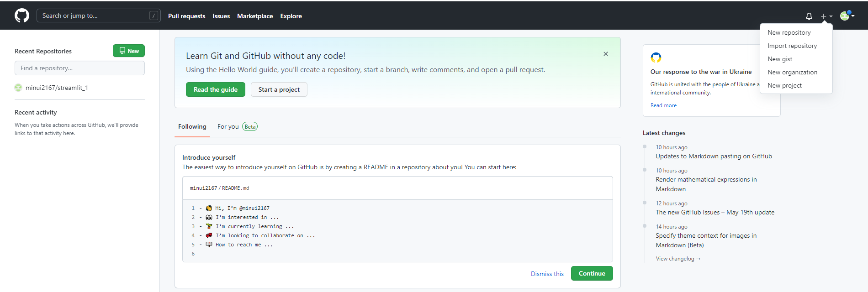Open 'The new GitHub Issues – May 19th update'

(x=715, y=212)
